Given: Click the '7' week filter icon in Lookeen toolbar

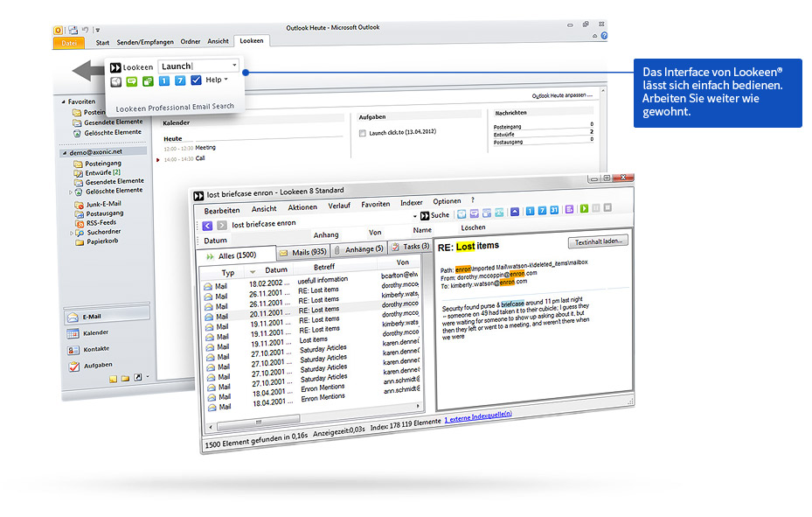Looking at the screenshot, I should click(x=542, y=210).
